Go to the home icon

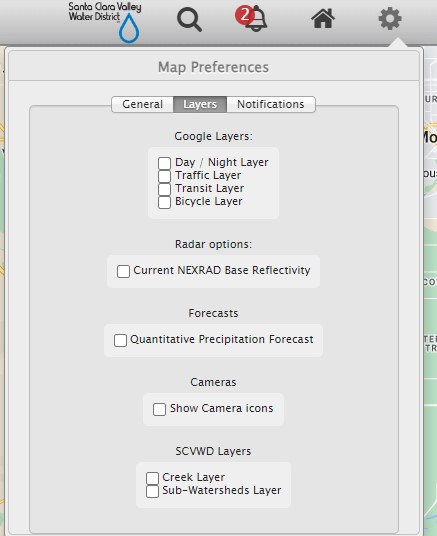pyautogui.click(x=323, y=18)
